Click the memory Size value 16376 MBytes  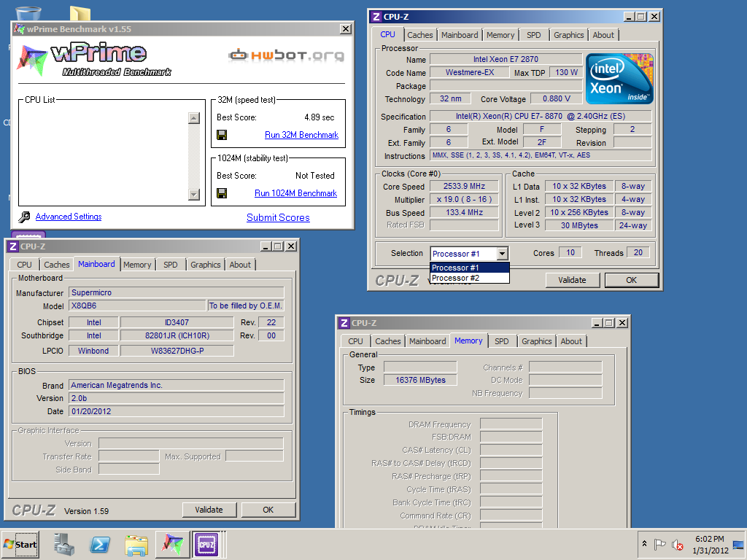pos(420,380)
